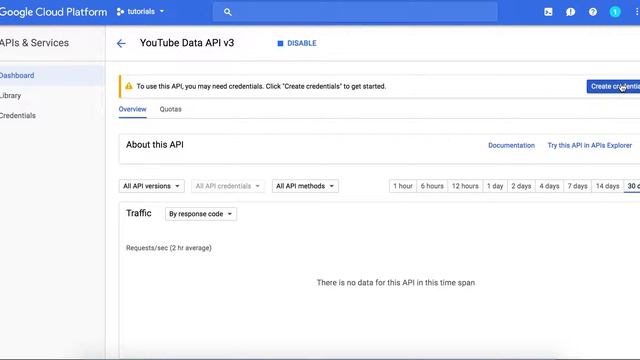The image size is (640, 360).
Task: Click the About this API heading
Action: (x=155, y=144)
